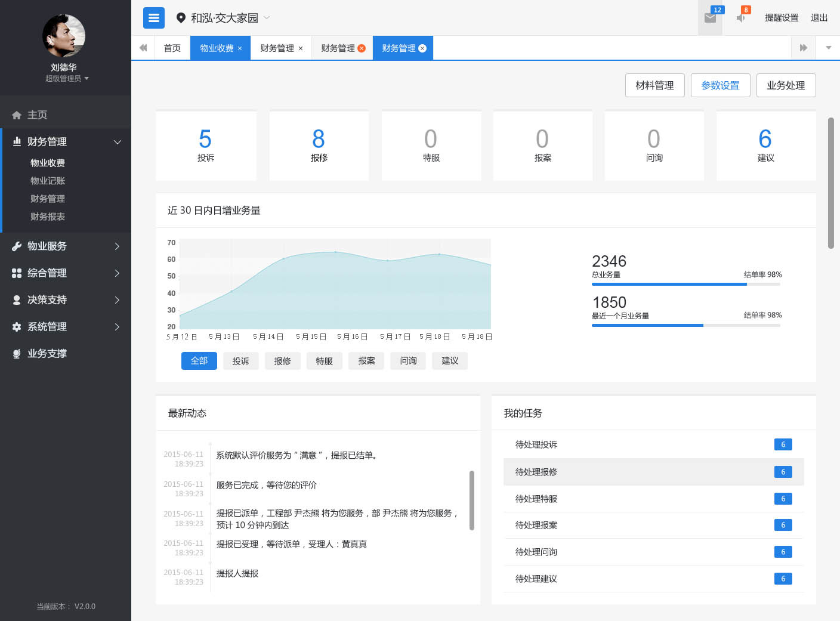Open the 超级管理员 role dropdown
The width and height of the screenshot is (840, 621).
(67, 79)
